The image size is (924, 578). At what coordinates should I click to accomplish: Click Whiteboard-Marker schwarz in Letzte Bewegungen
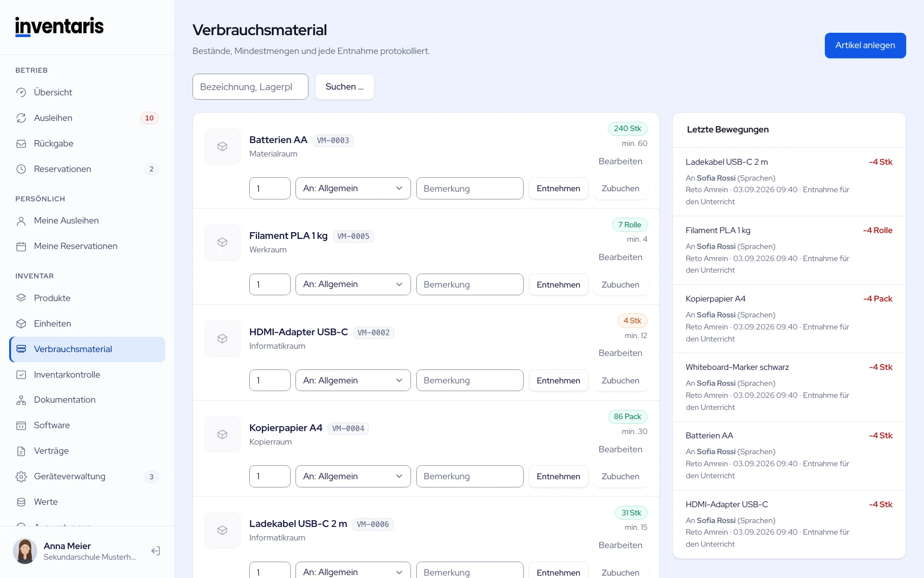[x=737, y=367]
